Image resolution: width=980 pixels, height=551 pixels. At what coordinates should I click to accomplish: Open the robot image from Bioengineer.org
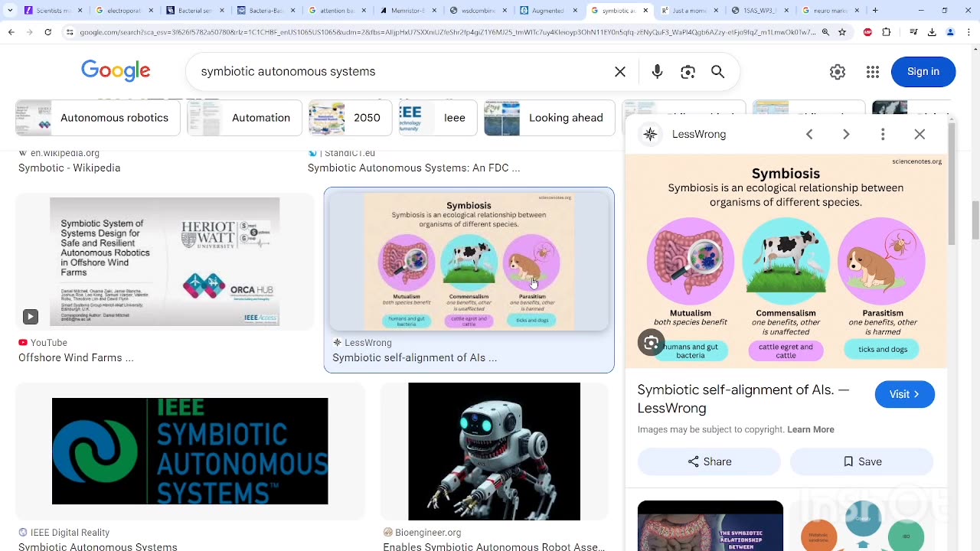click(x=494, y=451)
